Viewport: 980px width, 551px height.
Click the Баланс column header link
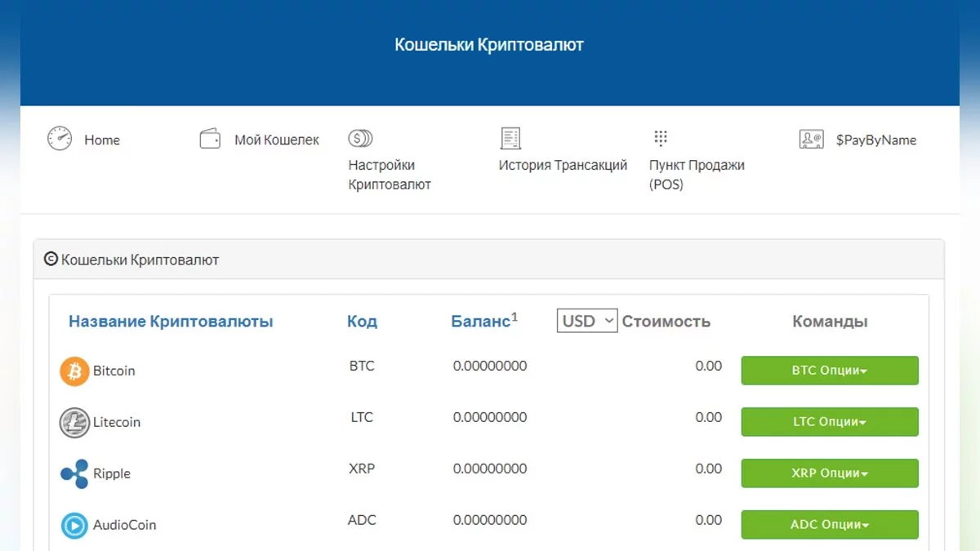pos(480,322)
